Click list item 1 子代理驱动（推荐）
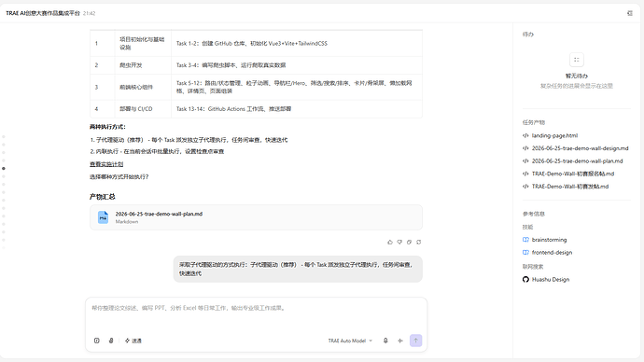This screenshot has width=644, height=362. pyautogui.click(x=189, y=140)
